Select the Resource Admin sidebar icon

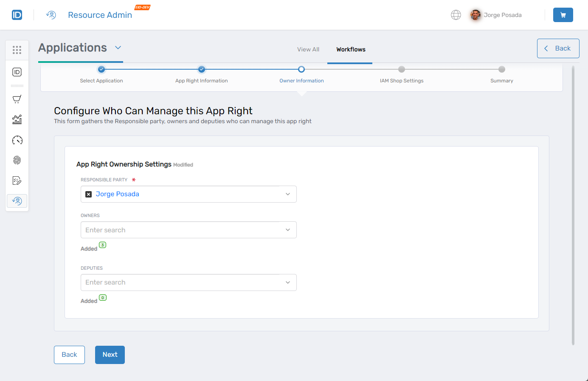tap(17, 200)
